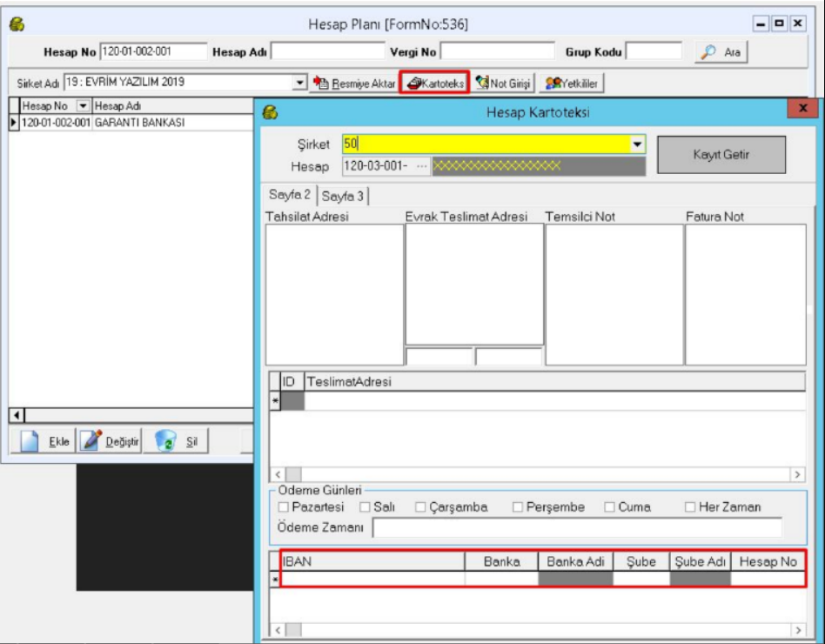Check the Perşembe payment day box
Viewport: 825px width, 644px height.
point(517,507)
